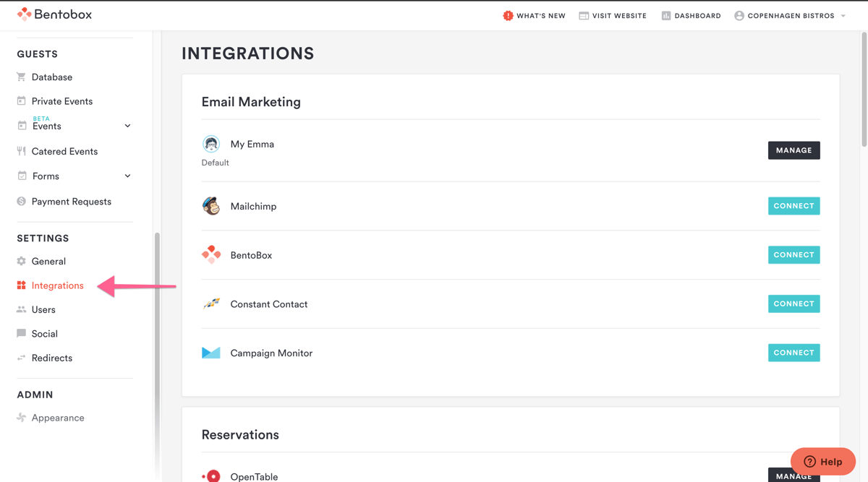Manage the My Emma integration
This screenshot has width=868, height=482.
[793, 150]
